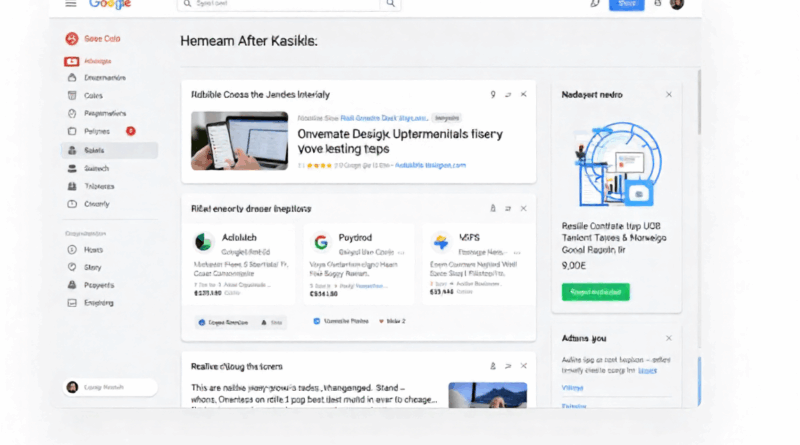Click the search input field

[x=280, y=4]
